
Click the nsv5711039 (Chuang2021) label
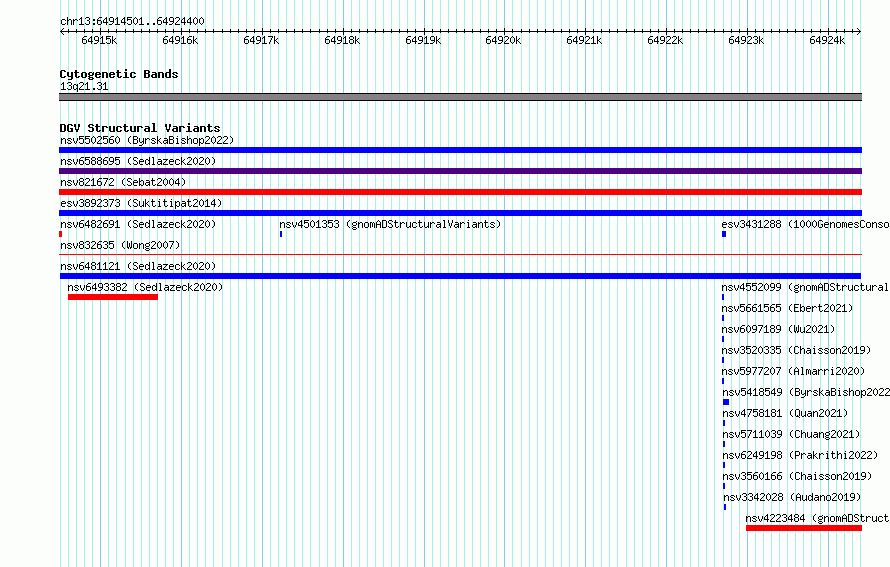tap(791, 434)
